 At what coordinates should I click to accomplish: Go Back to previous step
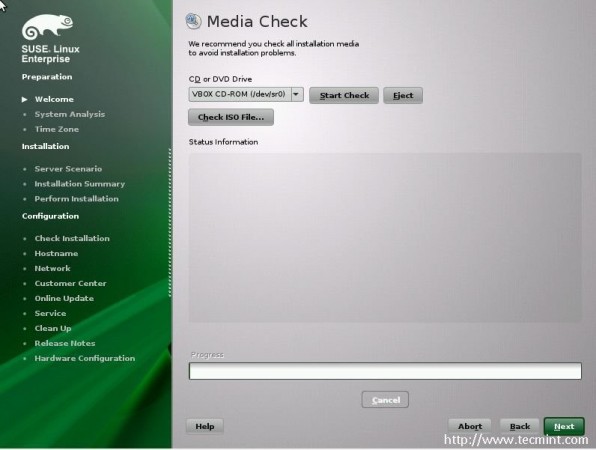[520, 426]
